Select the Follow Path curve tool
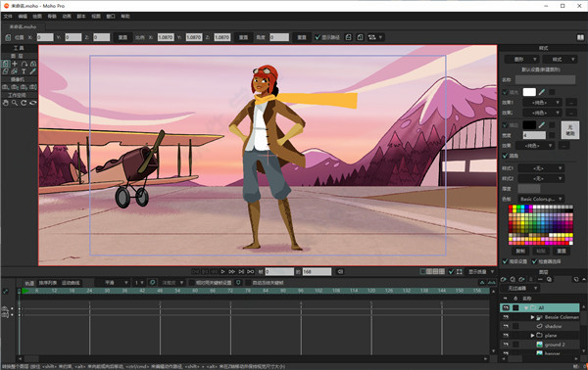Viewport: 588px width, 370px height. (24, 64)
